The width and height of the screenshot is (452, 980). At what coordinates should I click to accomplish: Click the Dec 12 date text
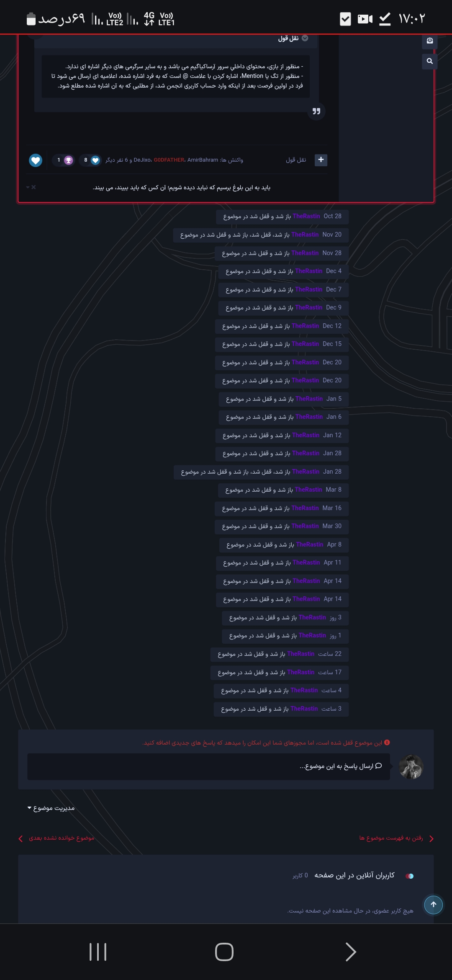click(332, 326)
